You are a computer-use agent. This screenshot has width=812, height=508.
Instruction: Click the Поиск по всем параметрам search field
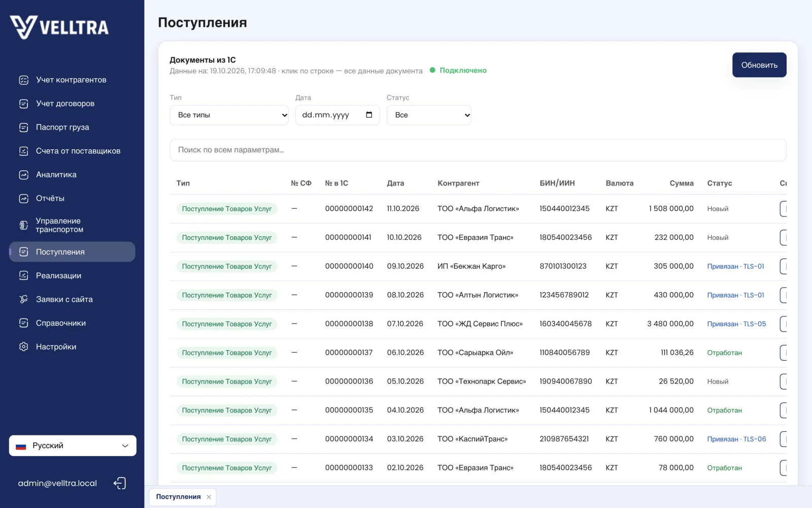(x=478, y=150)
